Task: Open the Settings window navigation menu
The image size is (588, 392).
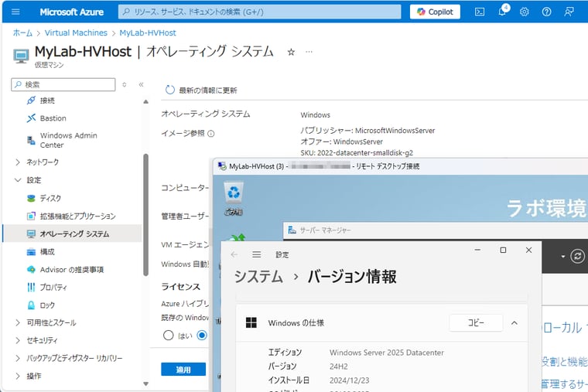Action: 257,255
